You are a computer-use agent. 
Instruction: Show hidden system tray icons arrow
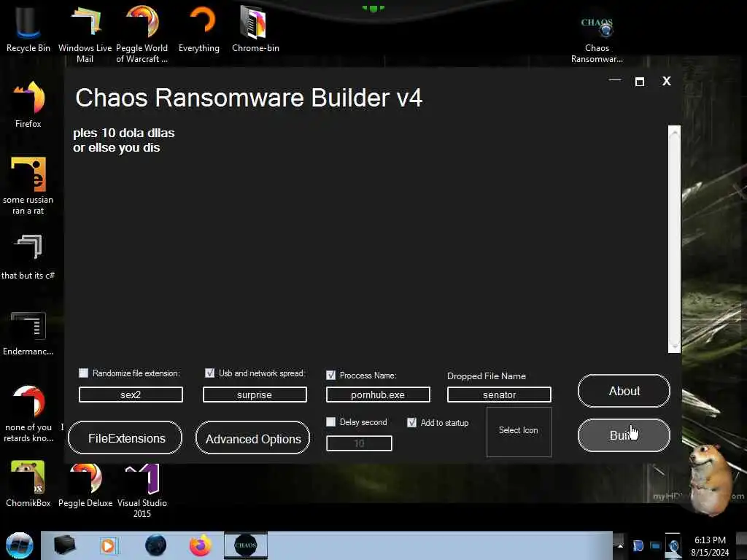coord(620,545)
